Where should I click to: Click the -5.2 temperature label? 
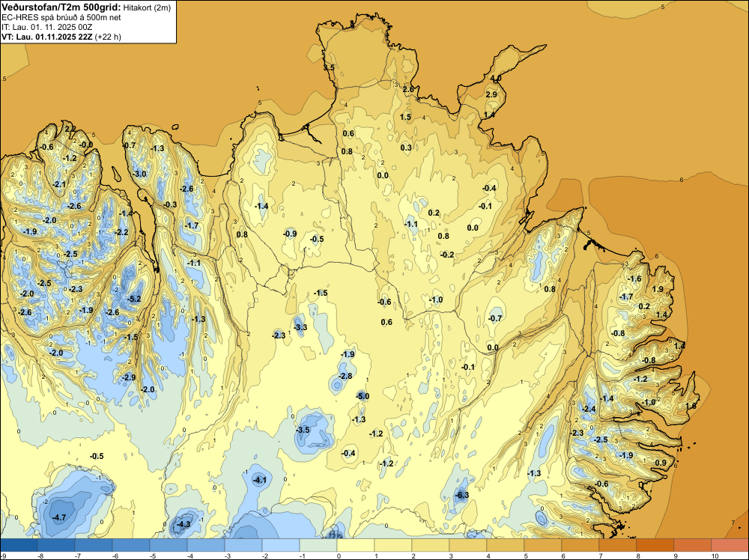pyautogui.click(x=135, y=299)
